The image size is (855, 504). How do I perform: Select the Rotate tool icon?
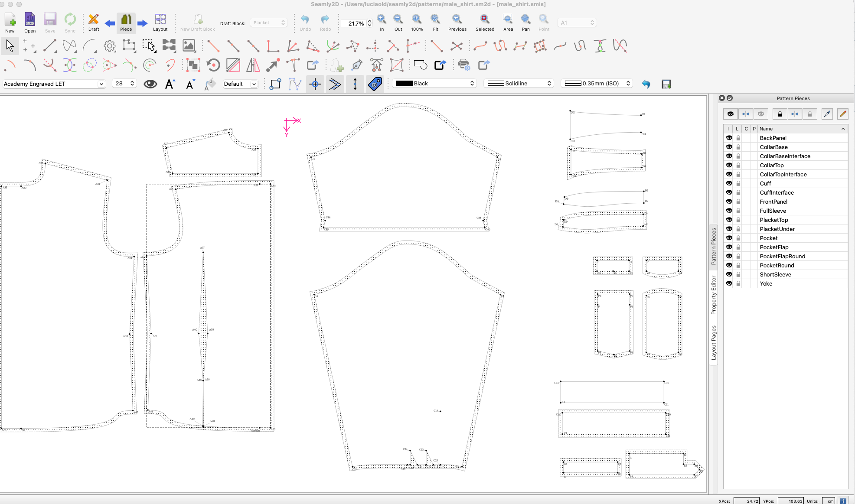[x=213, y=65]
